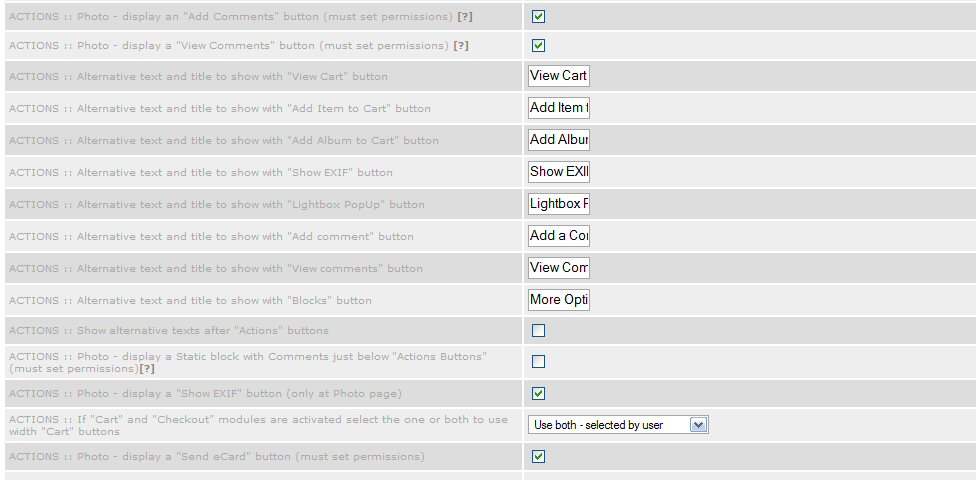Image resolution: width=980 pixels, height=486 pixels.
Task: Click the "View Cart" alternative text field
Action: tap(558, 76)
